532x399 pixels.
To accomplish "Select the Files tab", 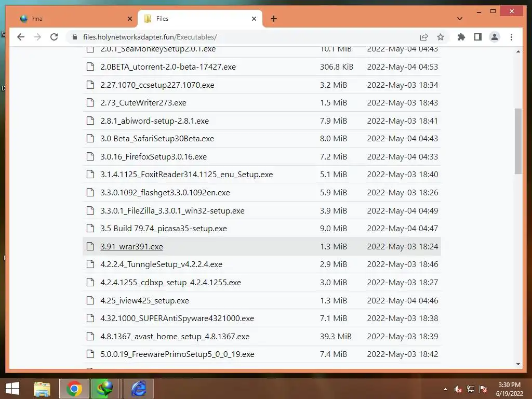I will (x=200, y=19).
